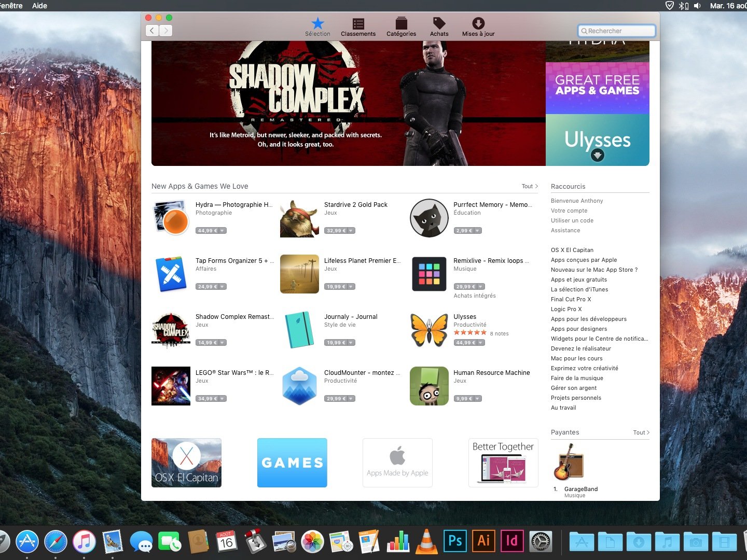The height and width of the screenshot is (560, 747).
Task: Launch iTunes from the Dock
Action: 84,542
